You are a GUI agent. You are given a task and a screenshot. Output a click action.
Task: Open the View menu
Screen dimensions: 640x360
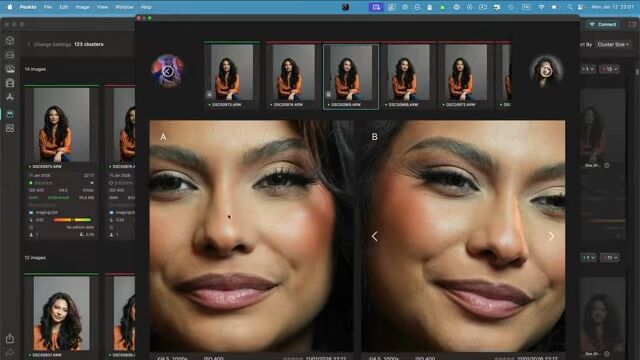point(102,7)
